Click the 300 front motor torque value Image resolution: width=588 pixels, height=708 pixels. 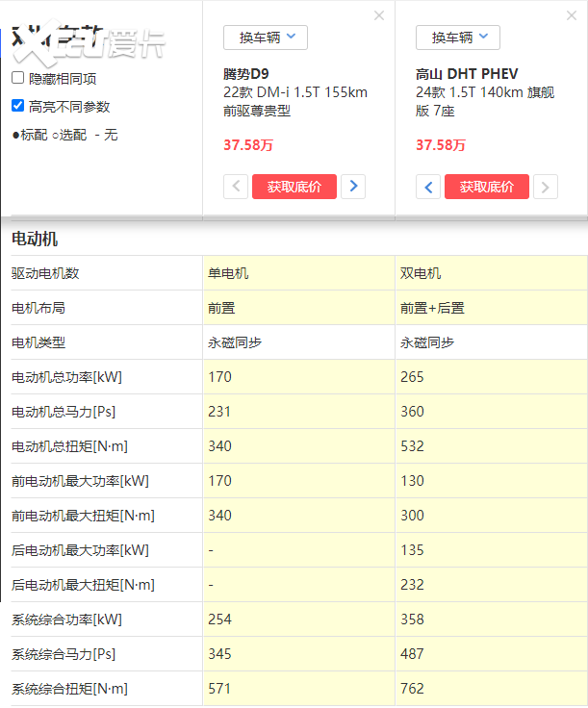412,516
